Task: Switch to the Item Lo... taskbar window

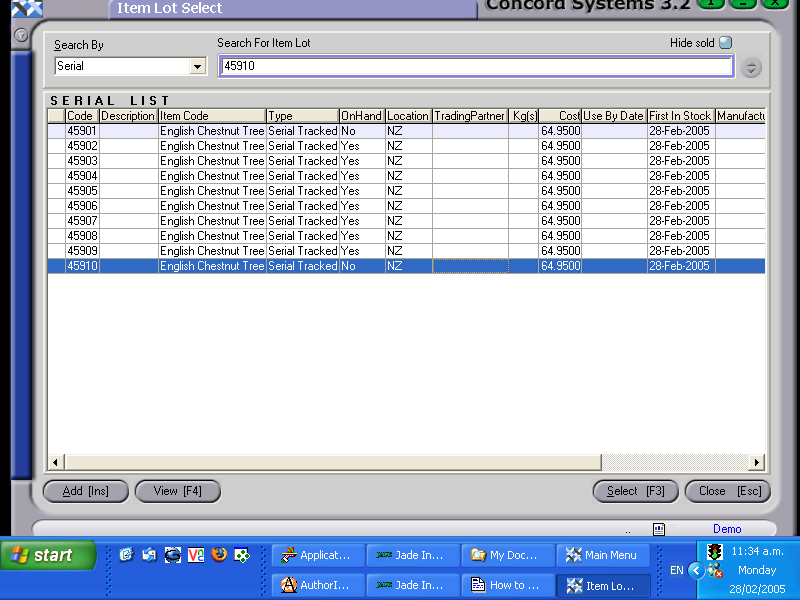Action: [602, 585]
